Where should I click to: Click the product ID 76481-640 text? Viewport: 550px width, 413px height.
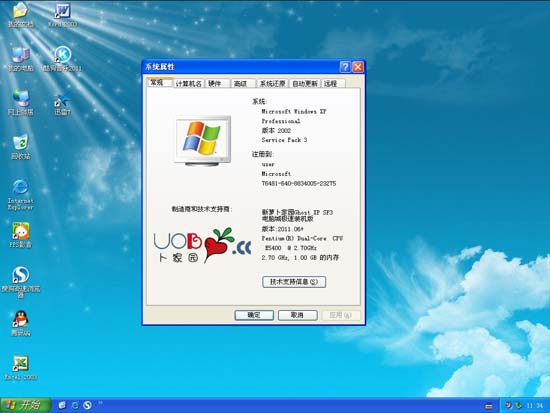click(x=299, y=183)
